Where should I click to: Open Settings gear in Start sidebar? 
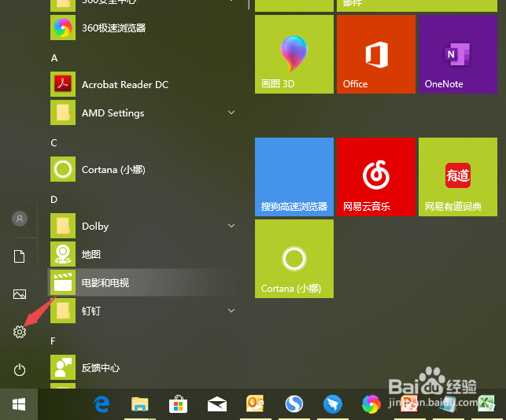[20, 332]
